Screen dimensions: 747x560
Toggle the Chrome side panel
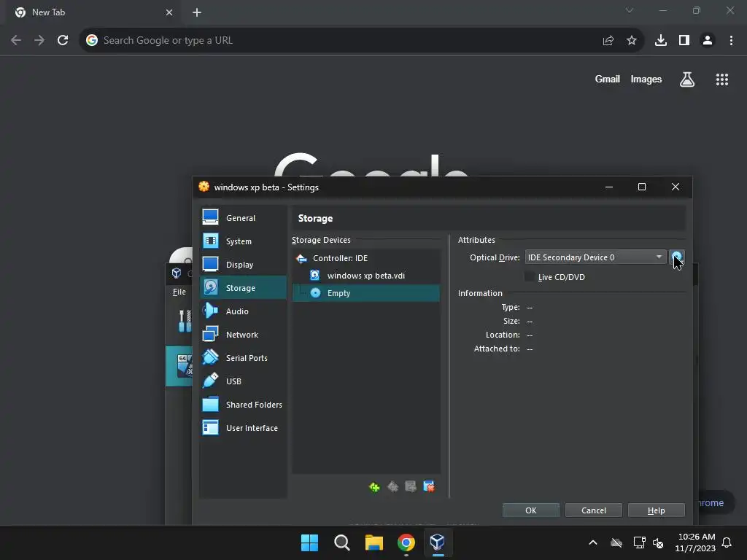point(684,41)
